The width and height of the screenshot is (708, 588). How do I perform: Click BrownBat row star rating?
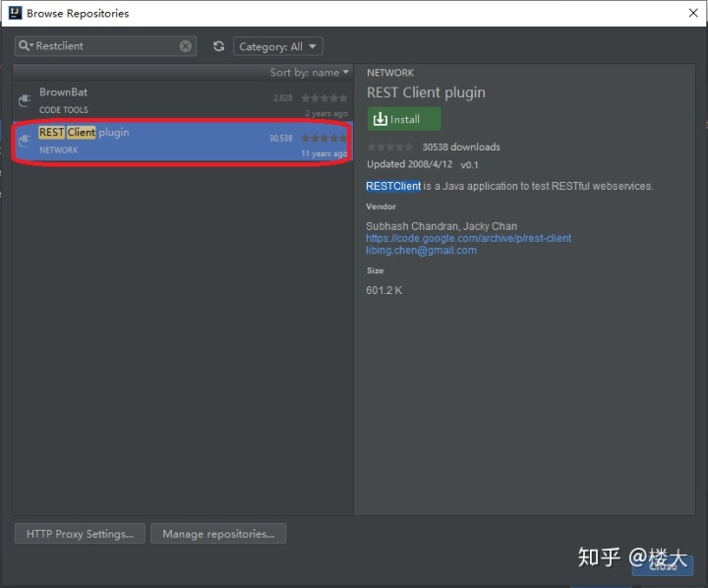324,98
